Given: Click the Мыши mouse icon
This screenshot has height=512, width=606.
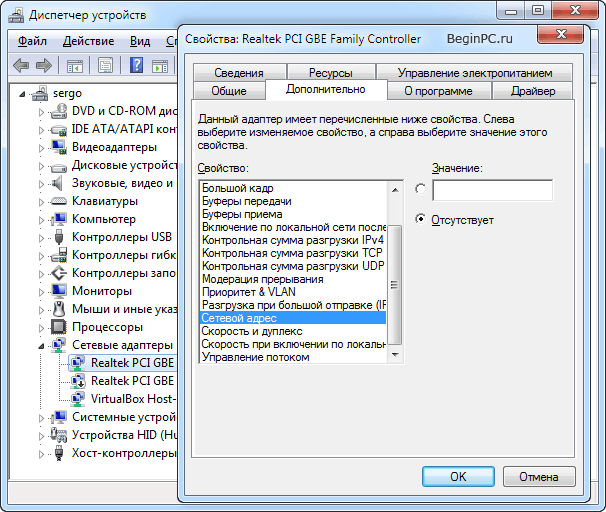Looking at the screenshot, I should [59, 309].
